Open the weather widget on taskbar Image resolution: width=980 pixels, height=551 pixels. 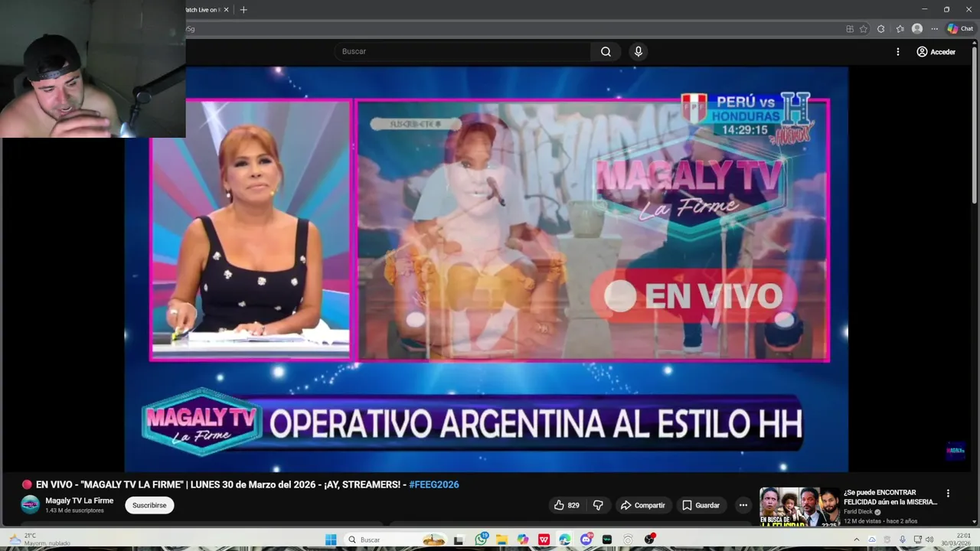pos(40,540)
